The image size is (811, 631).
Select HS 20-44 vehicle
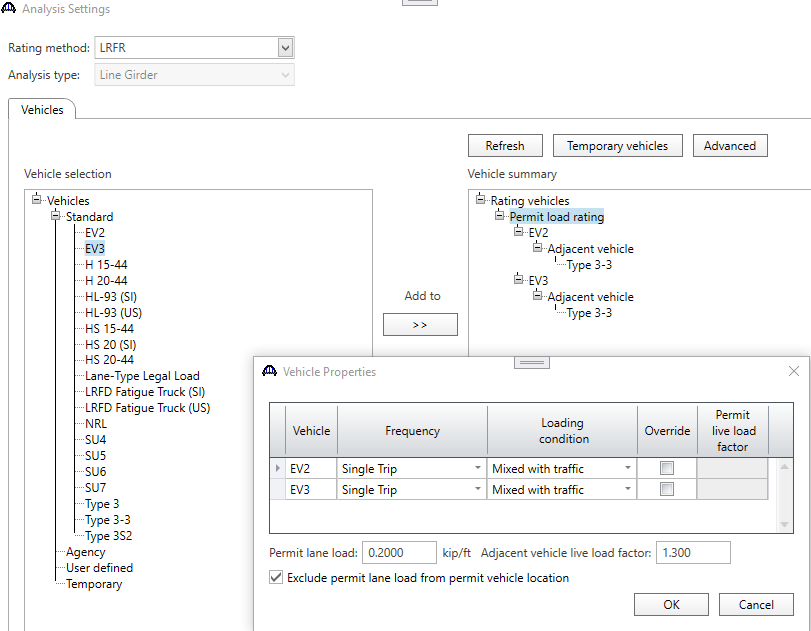coord(110,360)
